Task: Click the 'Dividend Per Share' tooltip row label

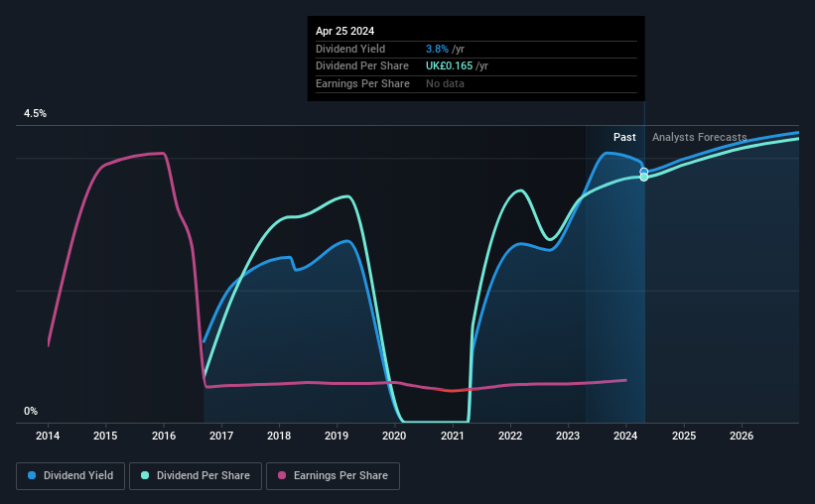Action: [x=362, y=66]
